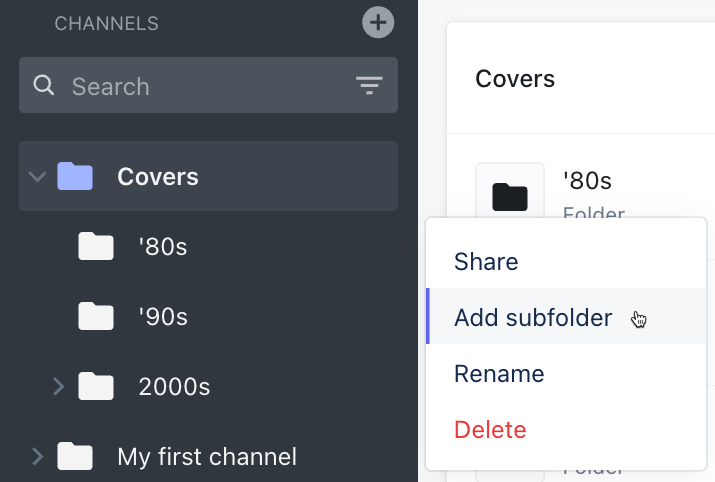This screenshot has height=482, width=715.
Task: Expand the 2000s subfolder
Action: [x=59, y=386]
